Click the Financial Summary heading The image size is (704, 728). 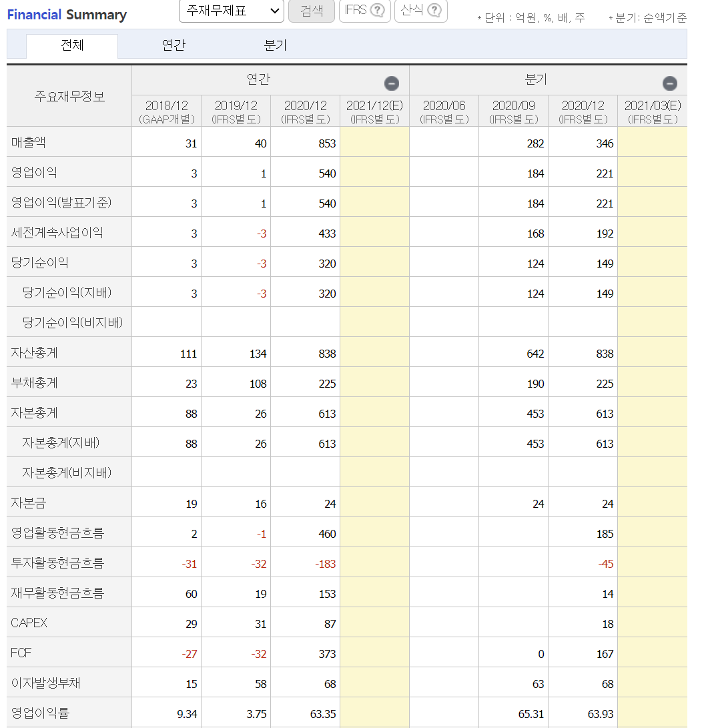click(67, 15)
